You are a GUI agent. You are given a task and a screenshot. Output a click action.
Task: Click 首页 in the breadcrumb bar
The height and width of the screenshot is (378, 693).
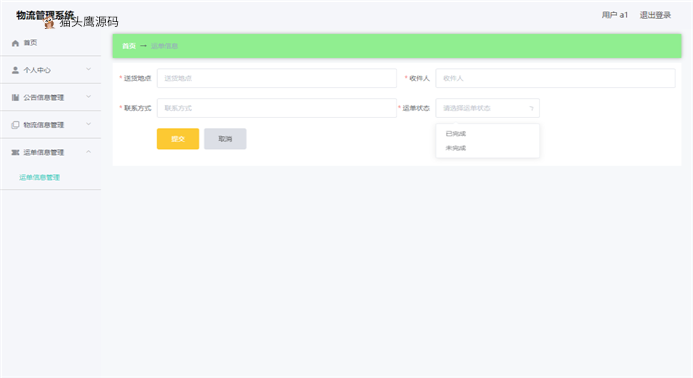pos(129,46)
